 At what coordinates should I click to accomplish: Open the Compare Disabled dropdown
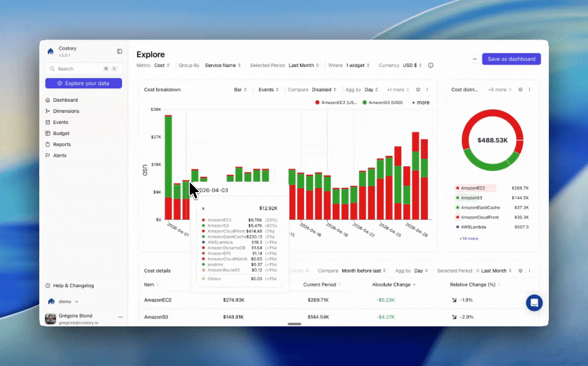coord(324,89)
